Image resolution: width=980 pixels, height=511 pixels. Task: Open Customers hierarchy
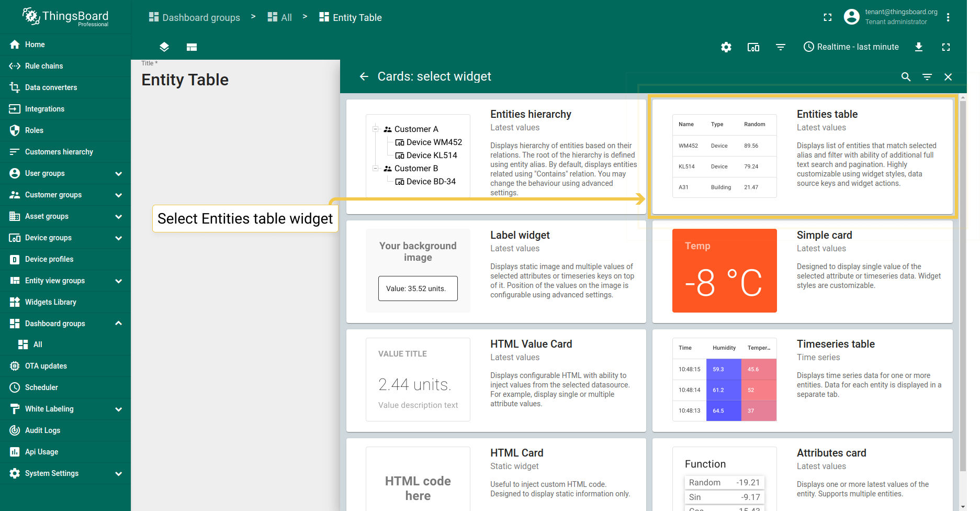coord(65,152)
